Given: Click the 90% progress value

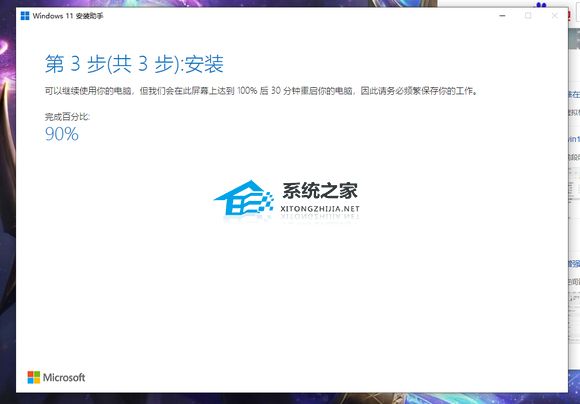Looking at the screenshot, I should 62,134.
